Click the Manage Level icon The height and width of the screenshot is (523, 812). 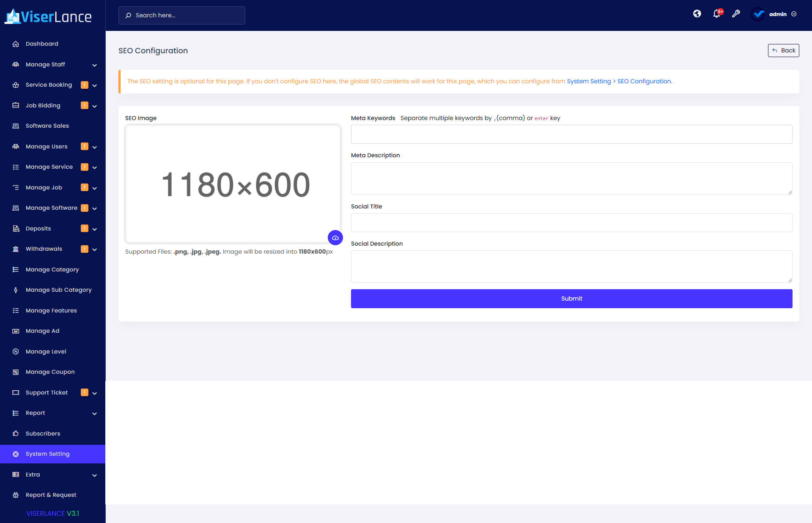[16, 351]
